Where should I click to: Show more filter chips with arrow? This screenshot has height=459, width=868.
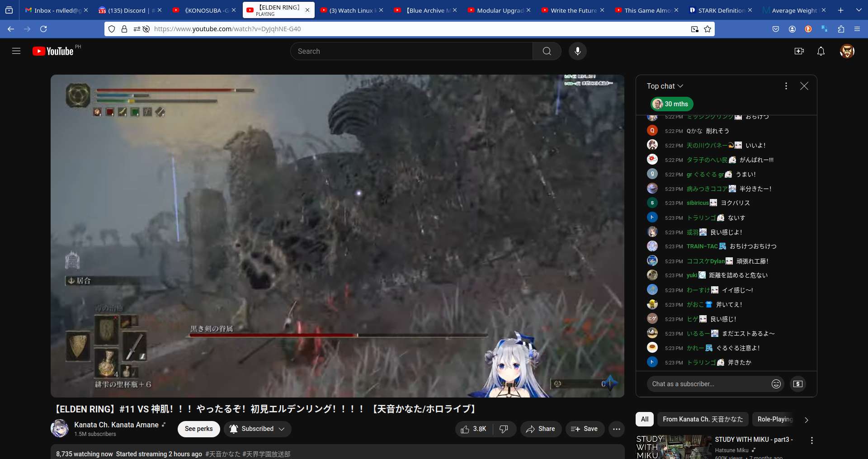pyautogui.click(x=807, y=420)
